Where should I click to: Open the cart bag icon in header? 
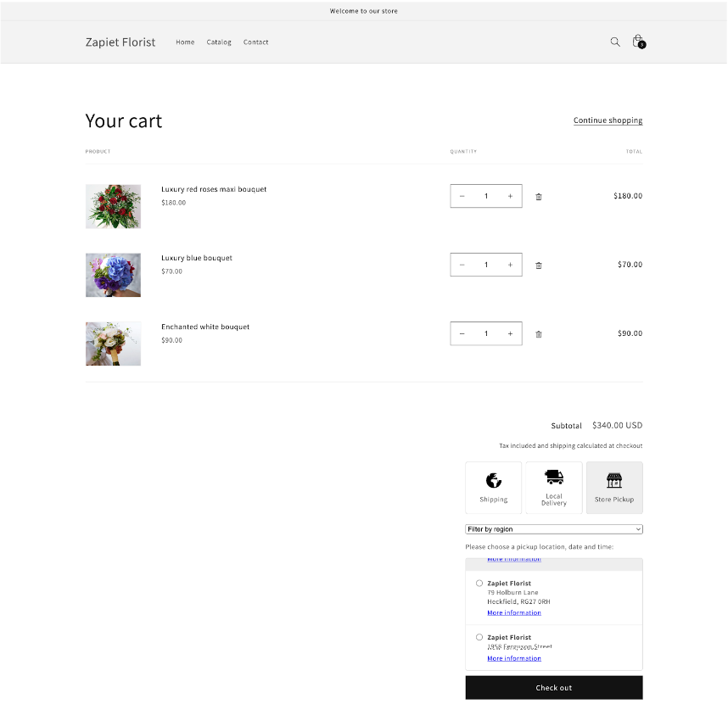pyautogui.click(x=638, y=42)
